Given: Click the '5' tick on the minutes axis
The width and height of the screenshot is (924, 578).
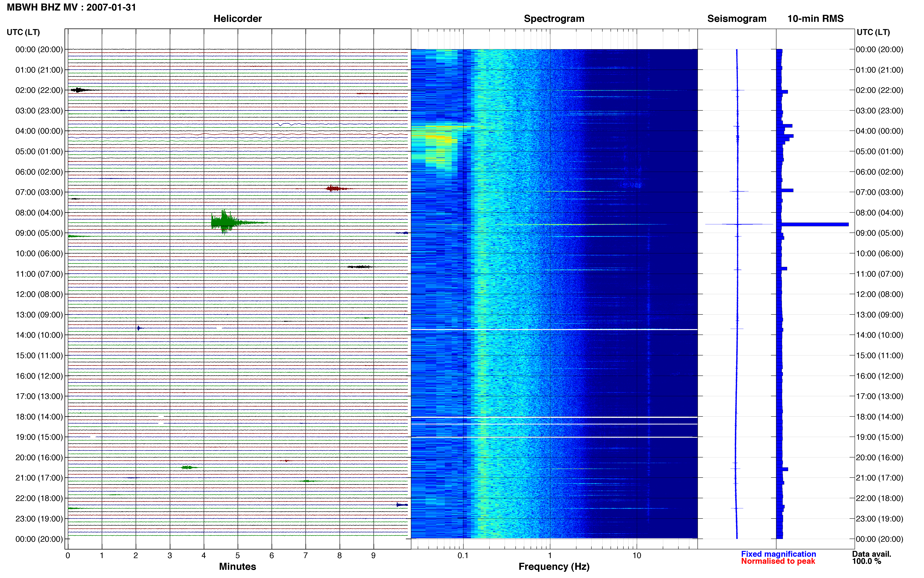Looking at the screenshot, I should coord(237,555).
